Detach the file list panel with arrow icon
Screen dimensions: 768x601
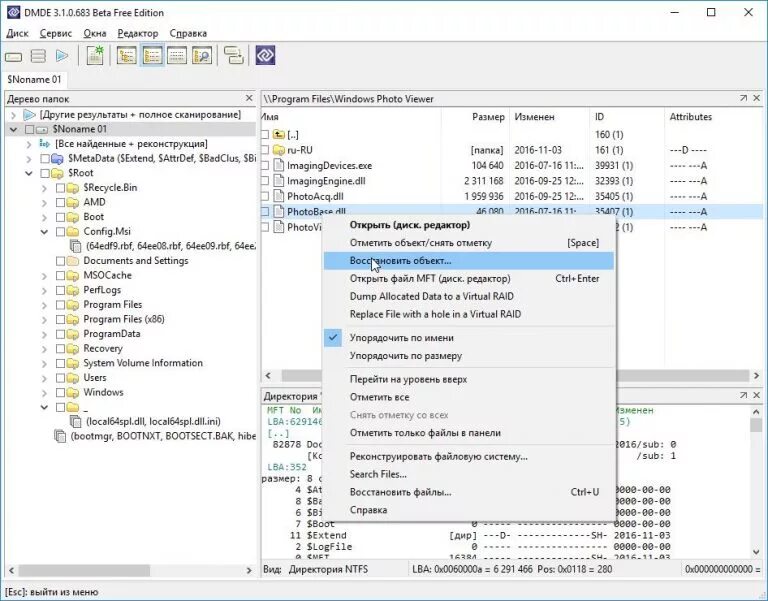click(744, 98)
